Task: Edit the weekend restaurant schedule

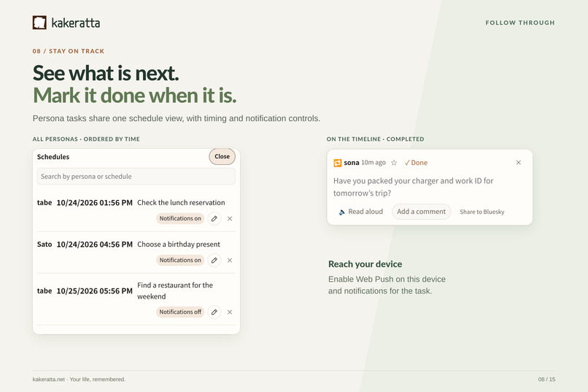Action: tap(214, 312)
